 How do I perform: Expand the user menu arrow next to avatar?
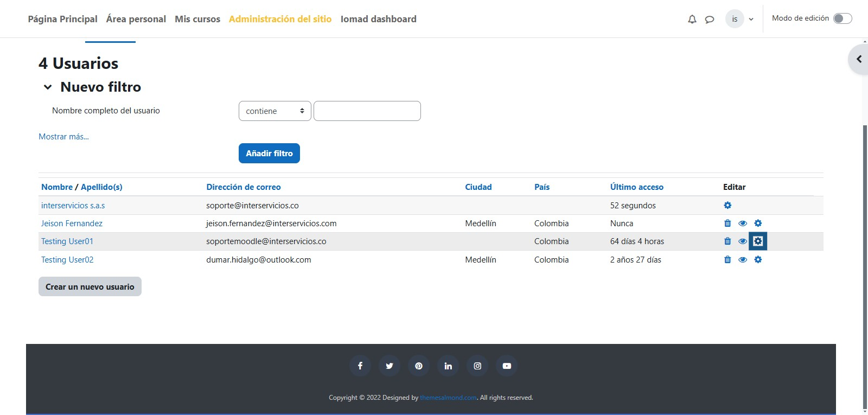pyautogui.click(x=751, y=20)
